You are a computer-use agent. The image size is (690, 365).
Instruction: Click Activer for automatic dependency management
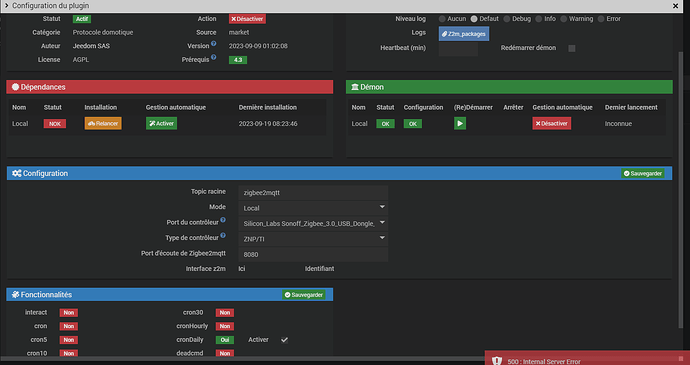(x=161, y=123)
